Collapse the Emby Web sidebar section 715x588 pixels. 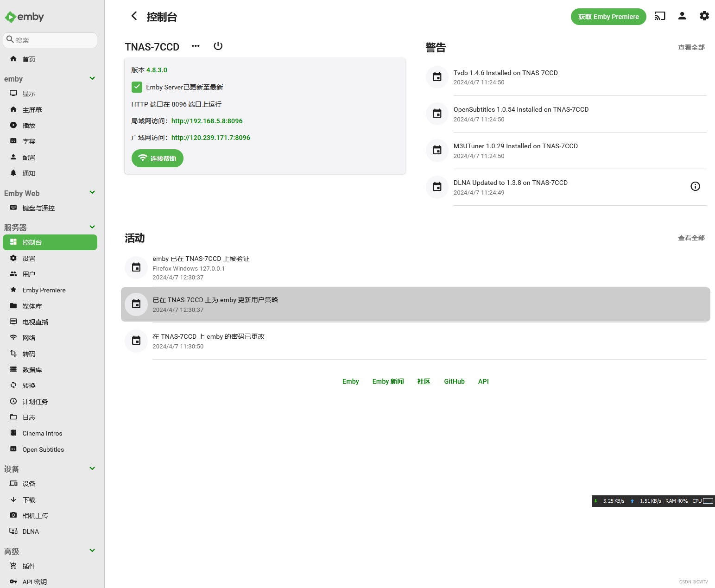click(x=92, y=192)
